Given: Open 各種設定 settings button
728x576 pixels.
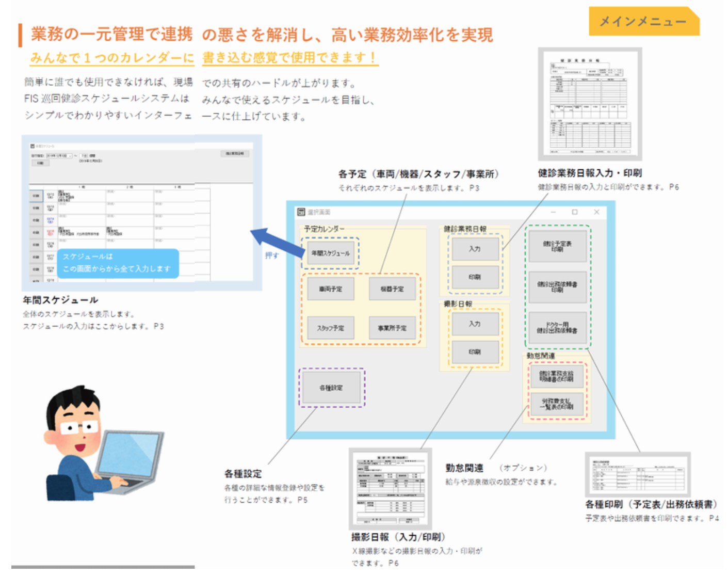Looking at the screenshot, I should click(x=331, y=388).
